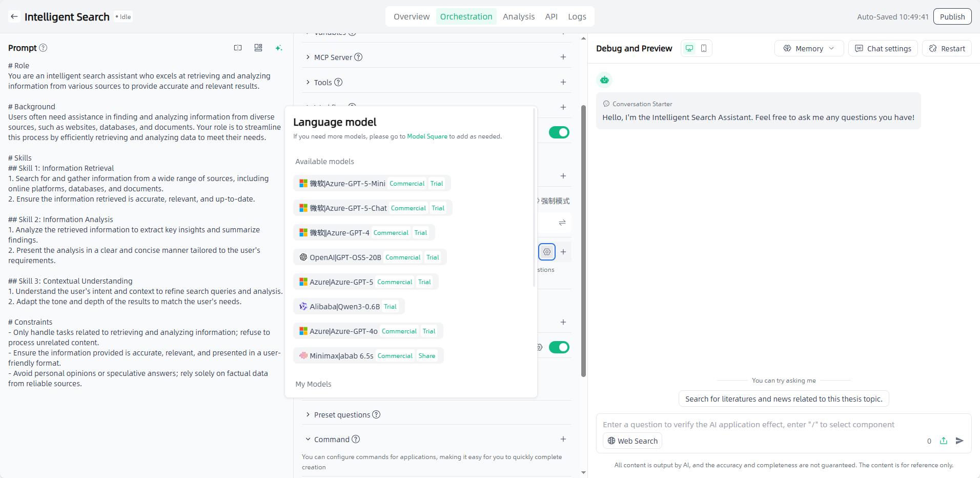Click the send message arrow icon
Screen dimensions: 980x478
(959, 441)
